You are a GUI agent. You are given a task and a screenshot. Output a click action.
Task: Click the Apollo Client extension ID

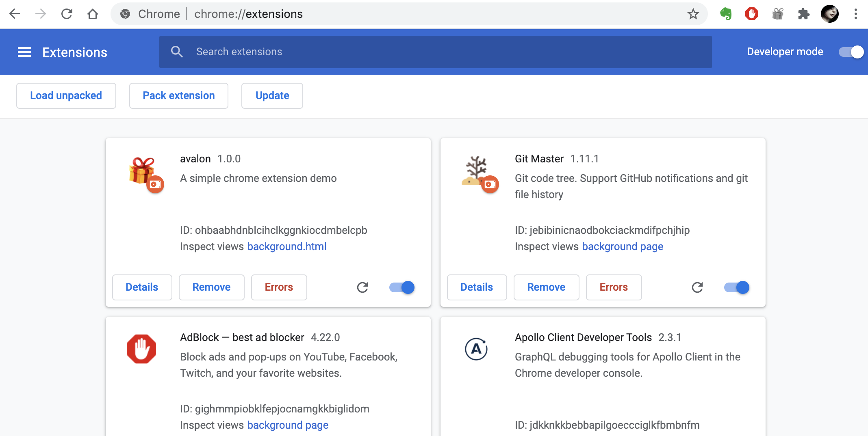tap(607, 425)
